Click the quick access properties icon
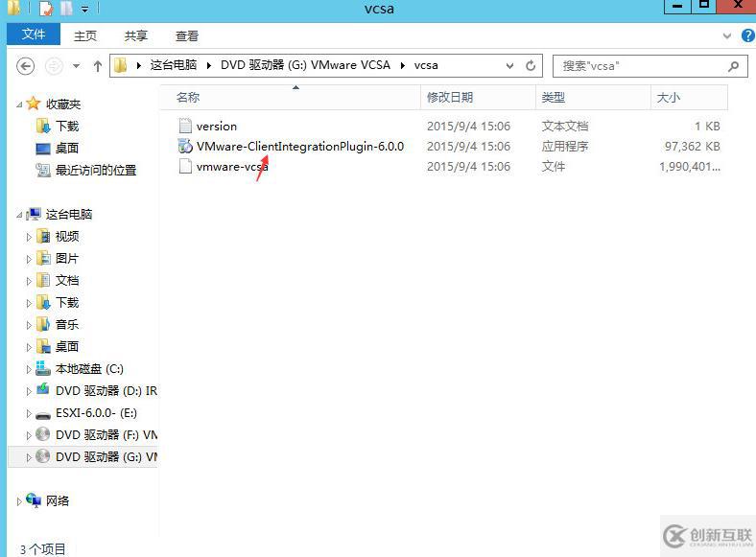 (46, 9)
